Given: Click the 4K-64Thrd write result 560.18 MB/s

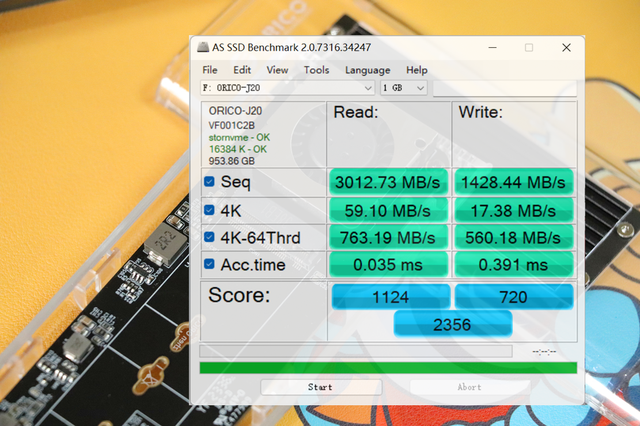Looking at the screenshot, I should pos(513,237).
